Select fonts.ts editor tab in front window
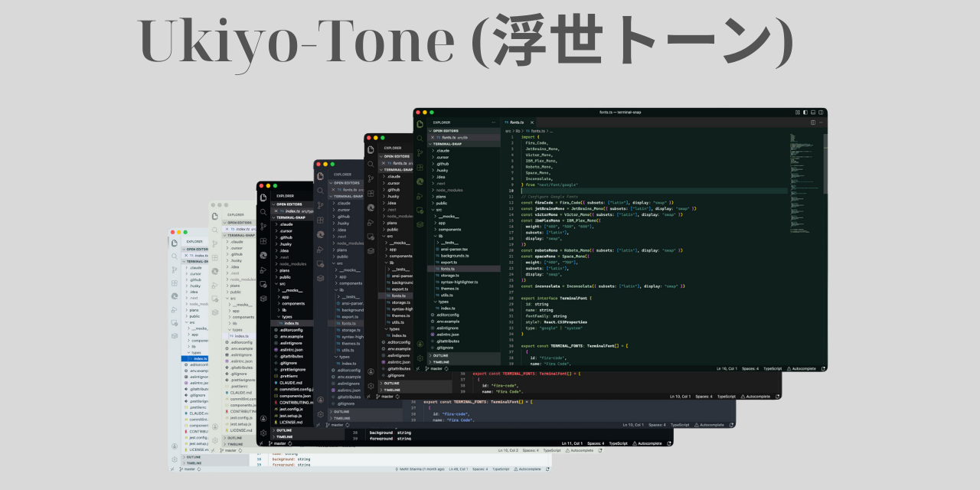The image size is (980, 490). [520, 122]
